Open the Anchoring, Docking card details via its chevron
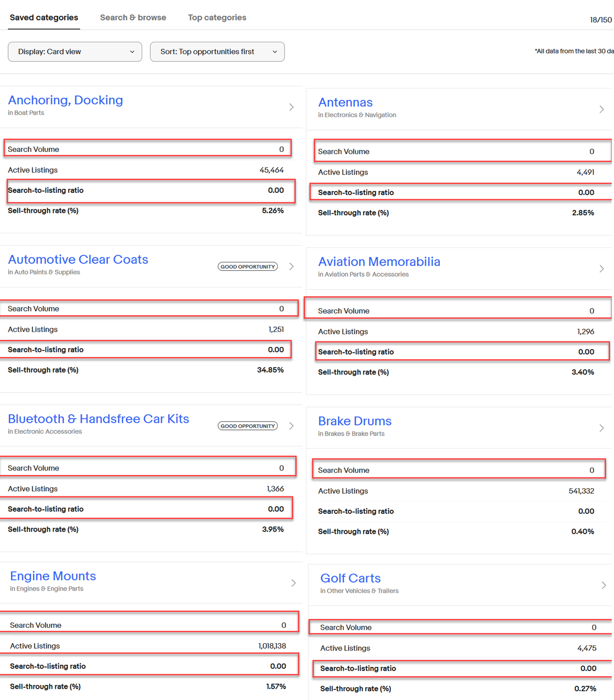The image size is (614, 700). [291, 107]
